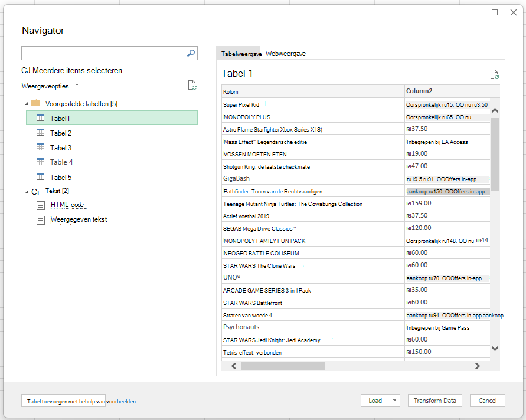Click the Psychonauts cell
The image size is (526, 420).
coord(313,327)
